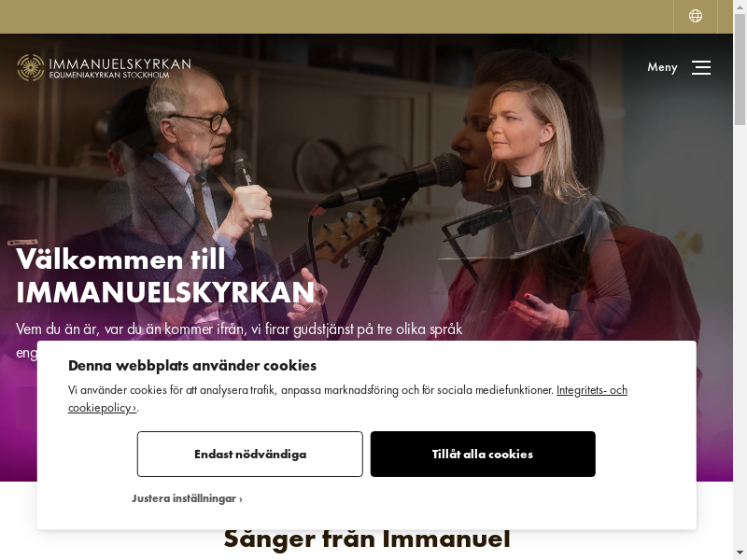
Task: Open Integritets- och cookiepolicy link
Action: tap(347, 399)
